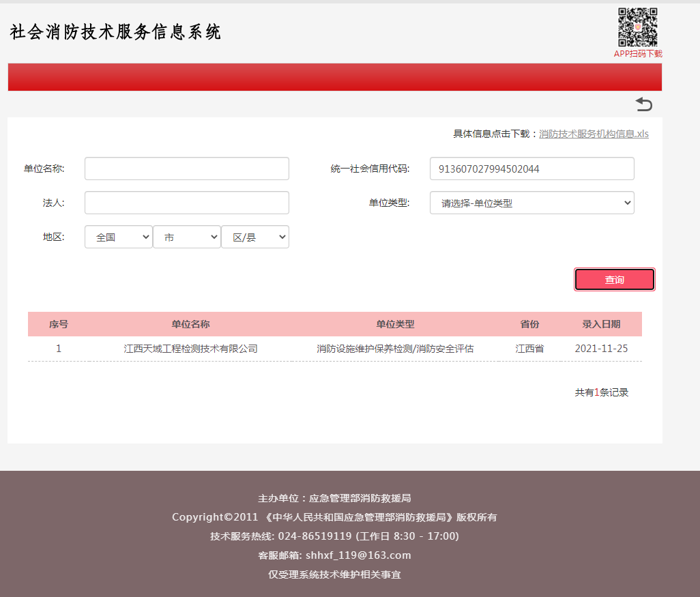700x597 pixels.
Task: Click the APP download QR code
Action: coord(638,27)
